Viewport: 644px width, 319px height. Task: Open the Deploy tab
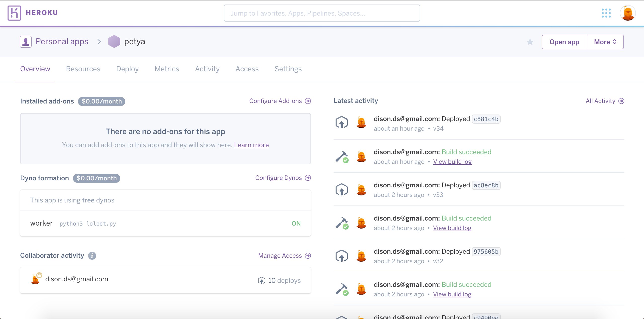tap(128, 69)
